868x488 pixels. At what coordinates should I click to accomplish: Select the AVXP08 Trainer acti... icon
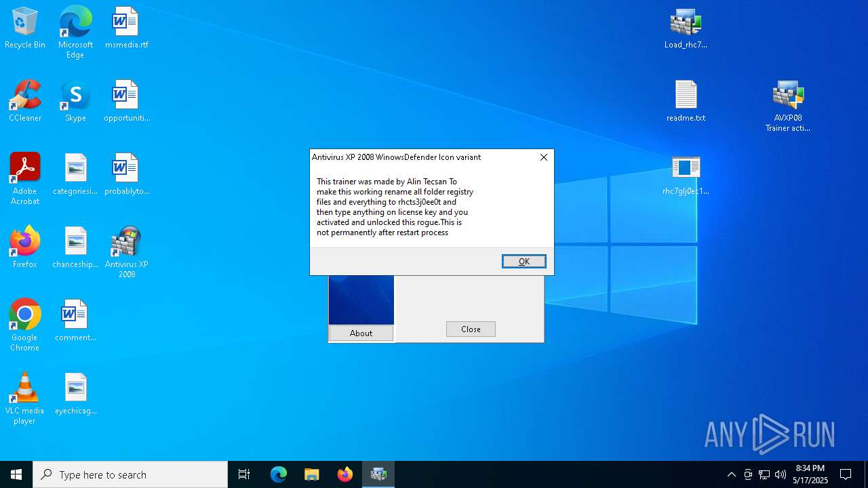(787, 106)
